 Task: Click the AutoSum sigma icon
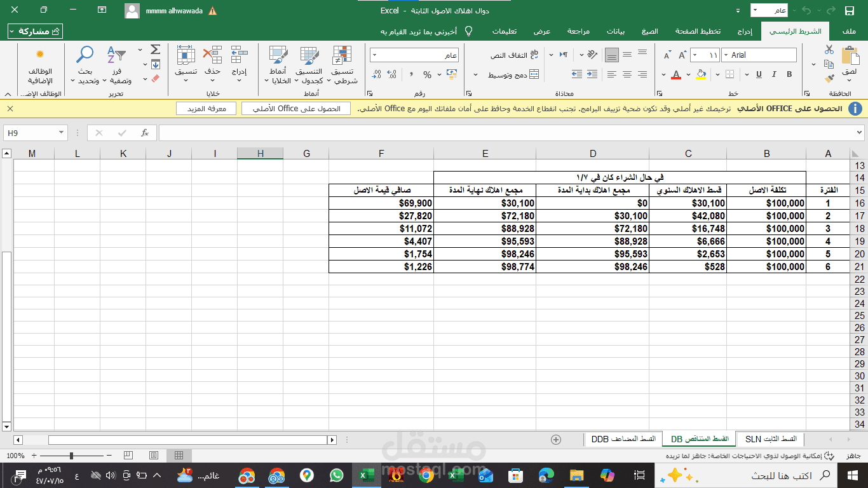tap(155, 50)
